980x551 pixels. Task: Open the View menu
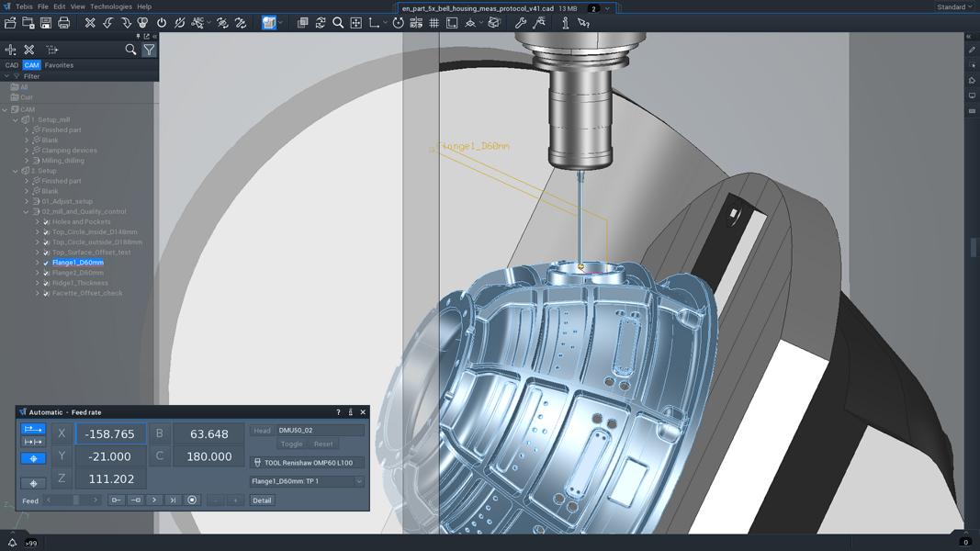[77, 6]
